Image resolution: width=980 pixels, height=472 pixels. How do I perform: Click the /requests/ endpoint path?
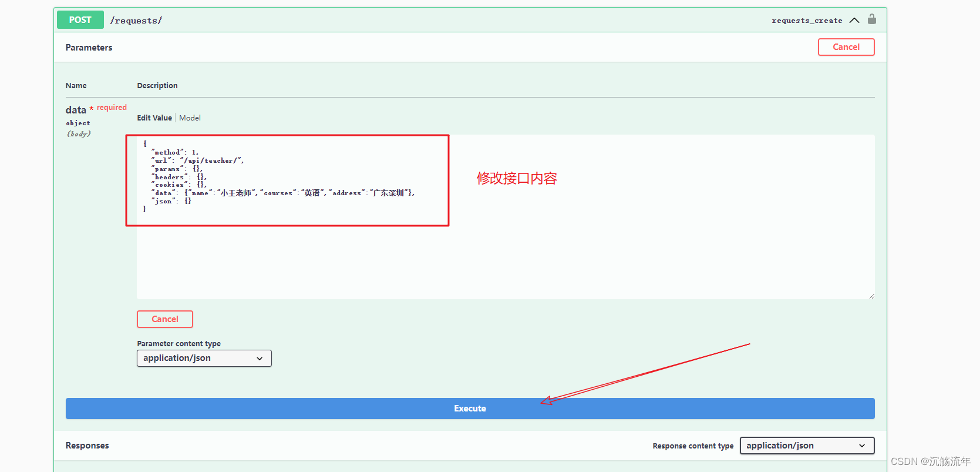tap(136, 21)
